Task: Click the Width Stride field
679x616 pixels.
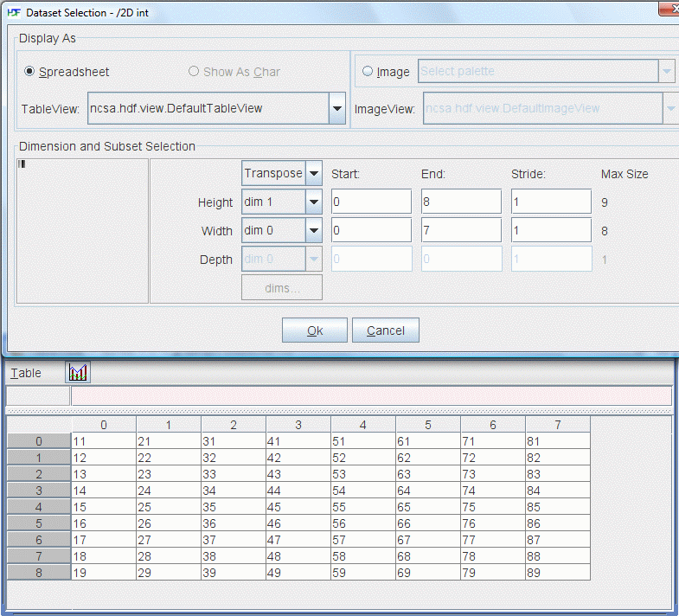Action: click(551, 230)
